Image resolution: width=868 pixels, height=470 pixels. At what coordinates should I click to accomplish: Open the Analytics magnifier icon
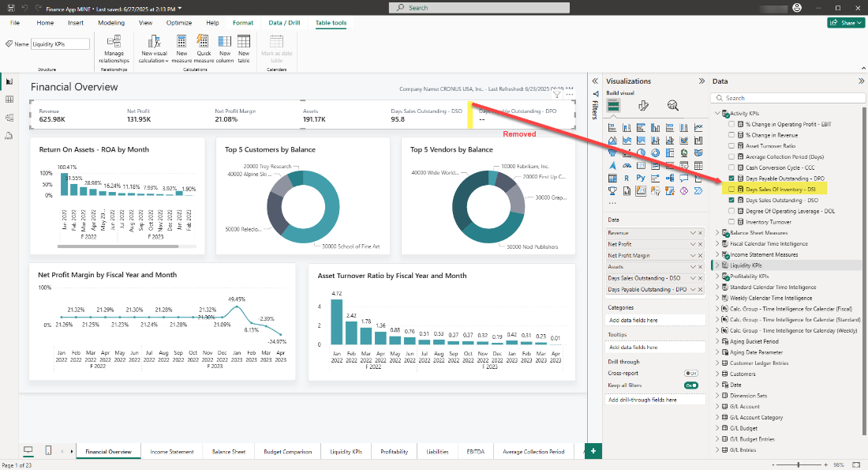tap(672, 105)
